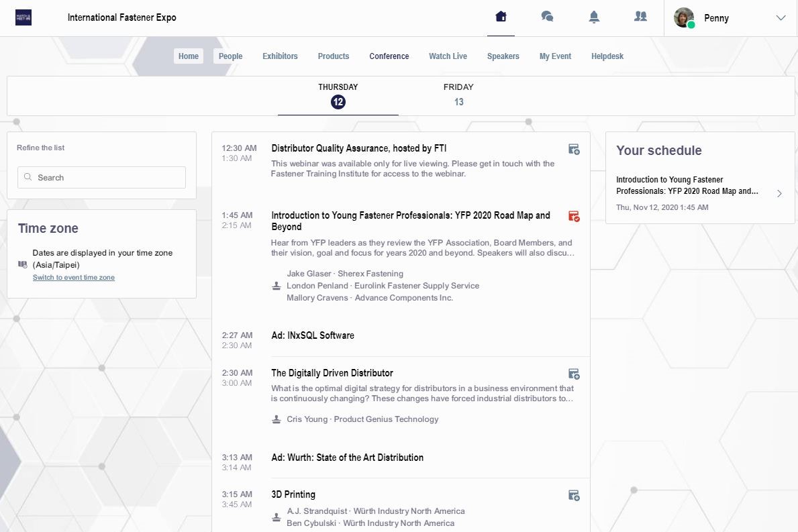
Task: Go to the Home tab
Action: click(x=189, y=56)
